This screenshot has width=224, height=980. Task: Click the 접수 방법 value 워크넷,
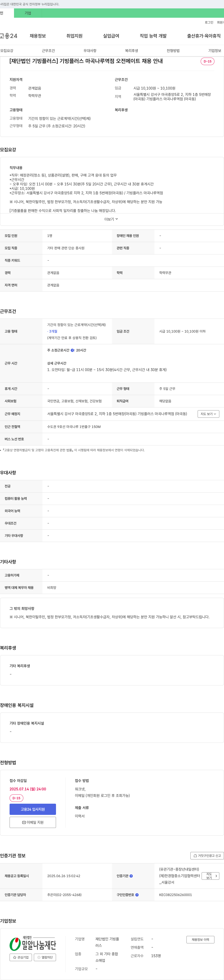pyautogui.click(x=80, y=789)
